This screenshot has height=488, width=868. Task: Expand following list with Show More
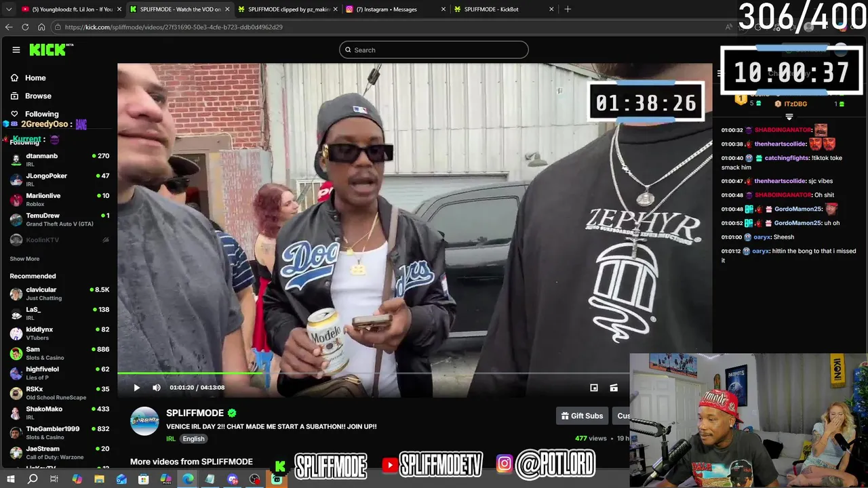[24, 259]
